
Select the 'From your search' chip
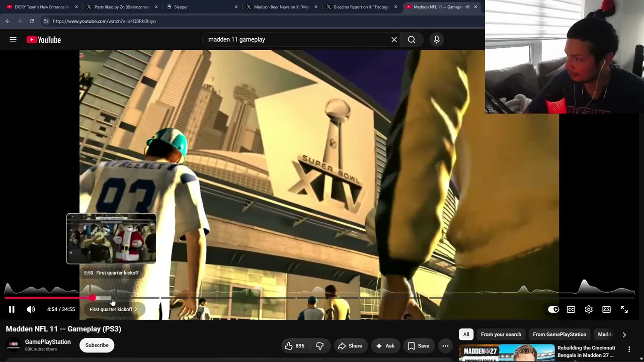pos(501,334)
